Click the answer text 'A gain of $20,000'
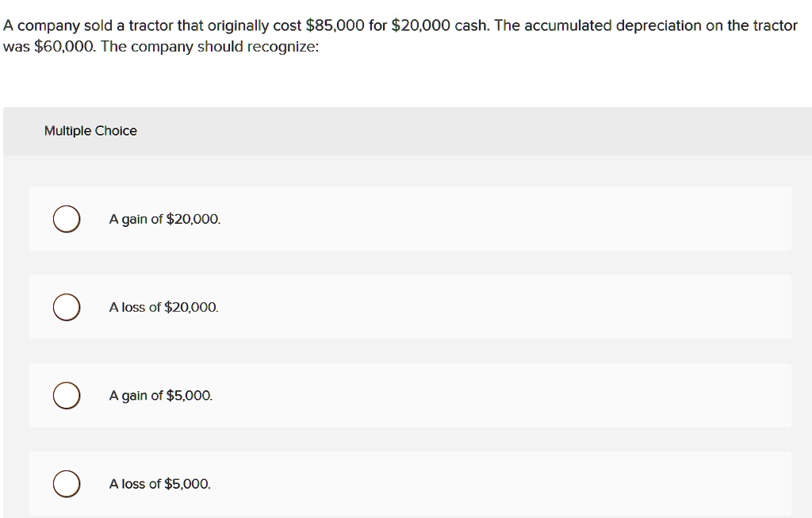The width and height of the screenshot is (812, 518). (164, 219)
